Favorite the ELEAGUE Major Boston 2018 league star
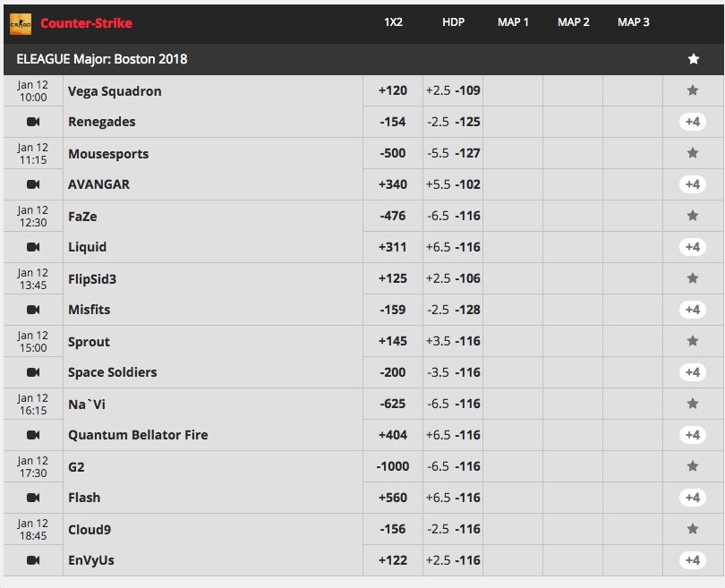Screen dimensions: 725x588 click(x=693, y=59)
